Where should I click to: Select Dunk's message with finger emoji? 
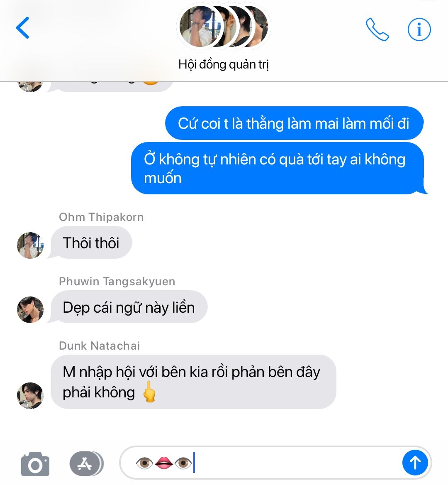pyautogui.click(x=193, y=382)
